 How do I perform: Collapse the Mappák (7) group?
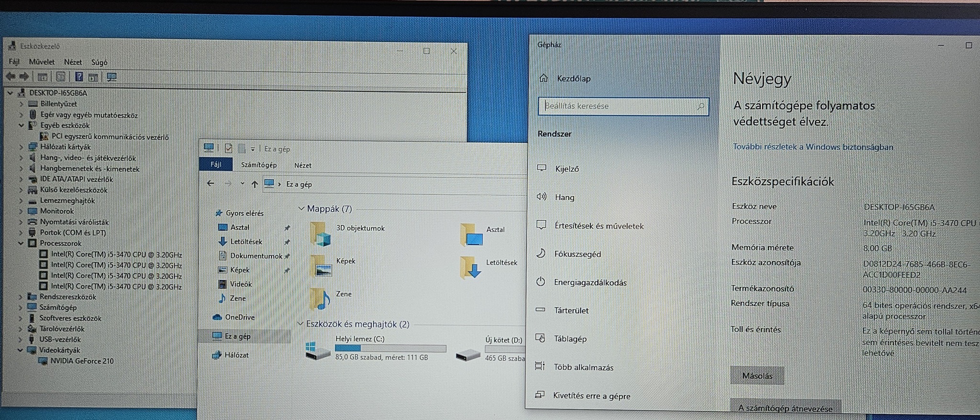[x=301, y=209]
